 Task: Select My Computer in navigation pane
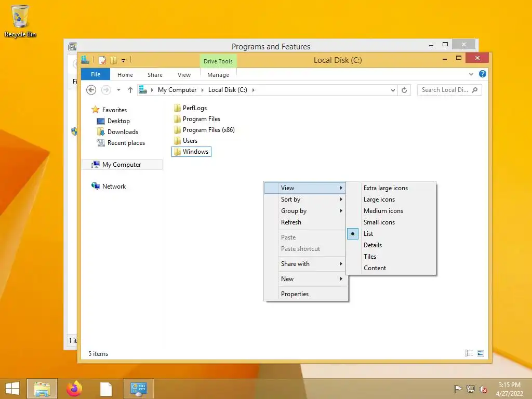(x=122, y=165)
